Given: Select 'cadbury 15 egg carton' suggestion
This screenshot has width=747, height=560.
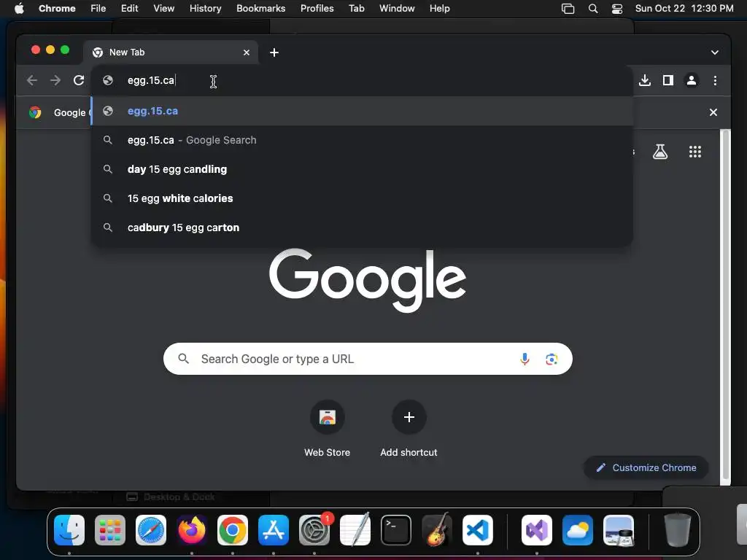Looking at the screenshot, I should [362, 227].
